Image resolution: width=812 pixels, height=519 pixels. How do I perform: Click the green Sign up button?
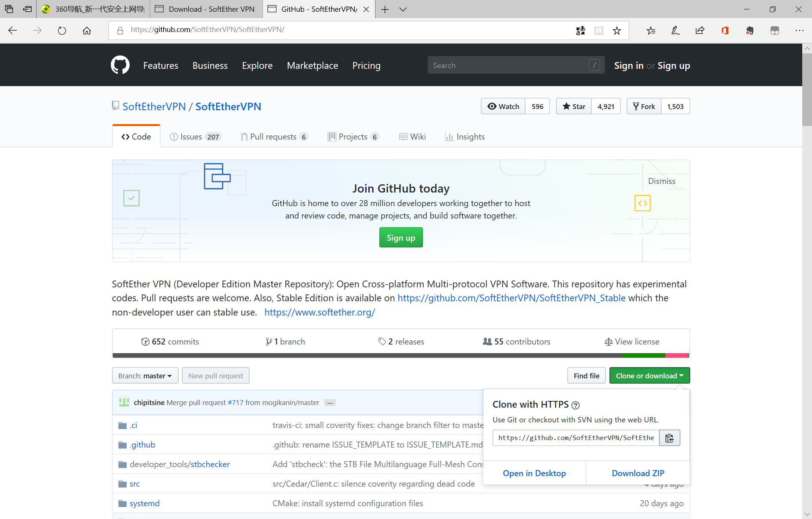(x=401, y=238)
